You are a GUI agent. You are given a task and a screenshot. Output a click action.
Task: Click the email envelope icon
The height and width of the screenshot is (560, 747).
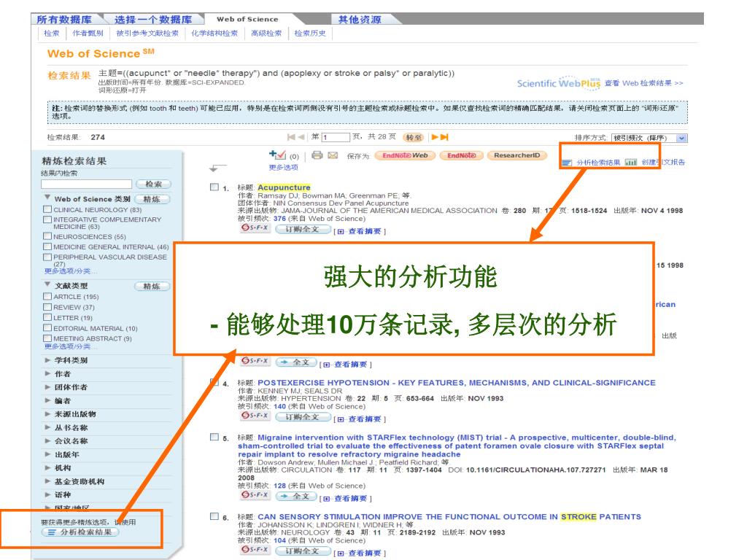click(333, 155)
